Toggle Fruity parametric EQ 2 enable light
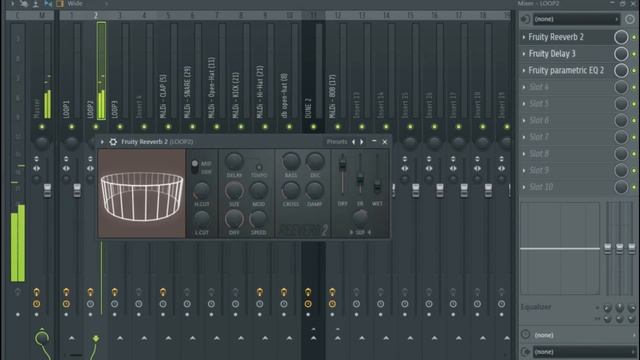 [634, 71]
